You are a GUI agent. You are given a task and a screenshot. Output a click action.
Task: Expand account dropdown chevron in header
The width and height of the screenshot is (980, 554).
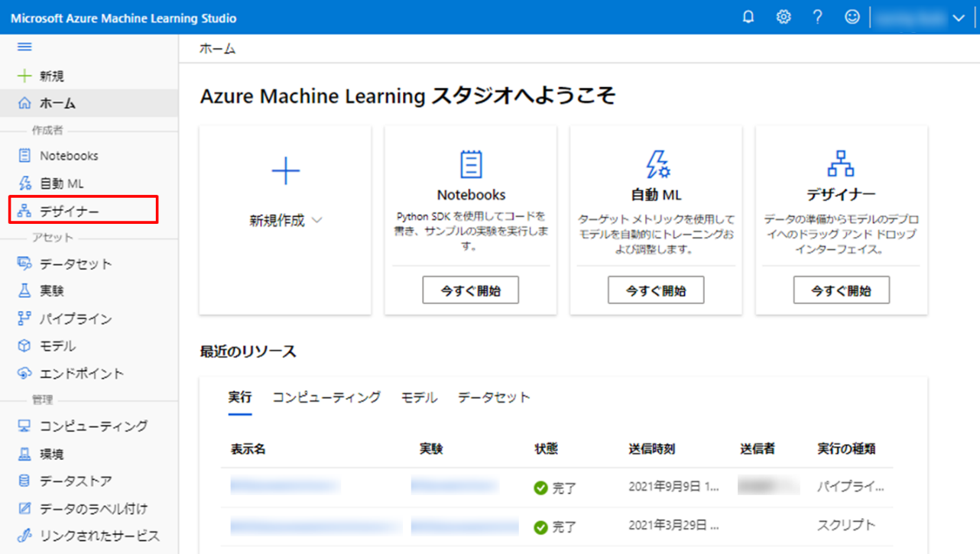click(959, 18)
